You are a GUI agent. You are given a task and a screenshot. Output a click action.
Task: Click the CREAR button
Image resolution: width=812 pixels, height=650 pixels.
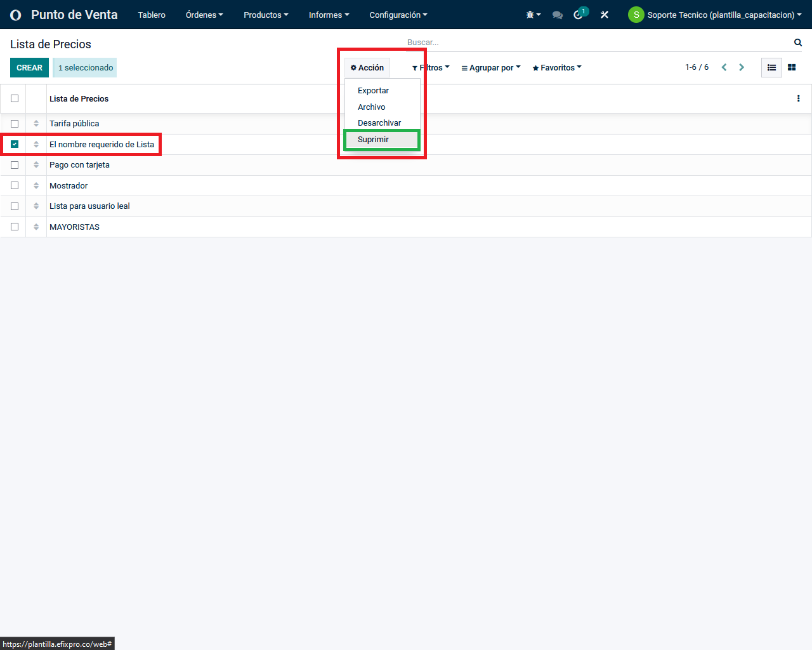pos(29,68)
